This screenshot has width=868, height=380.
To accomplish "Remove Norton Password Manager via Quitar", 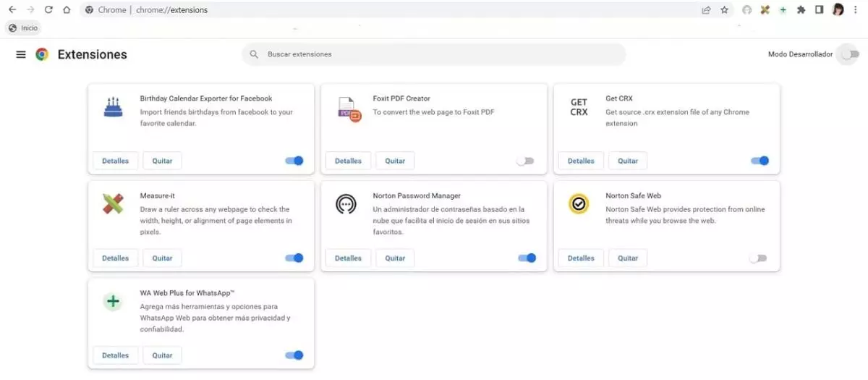I will pos(395,258).
